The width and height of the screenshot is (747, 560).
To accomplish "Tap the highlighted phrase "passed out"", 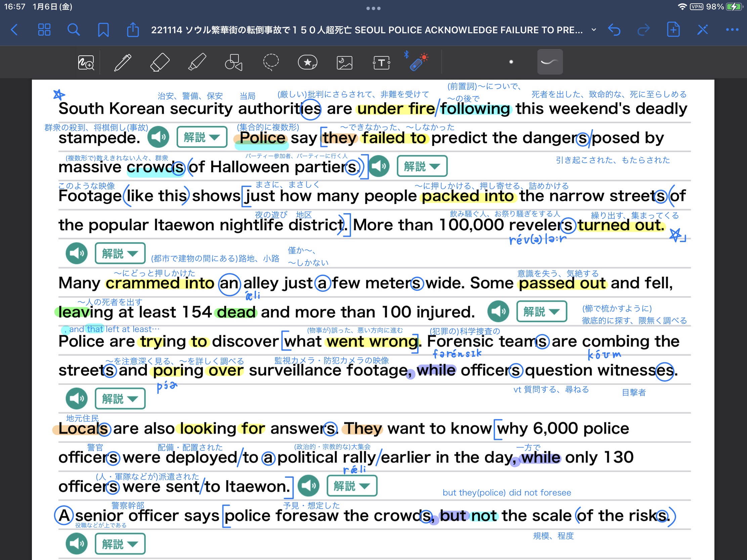I will [x=562, y=283].
